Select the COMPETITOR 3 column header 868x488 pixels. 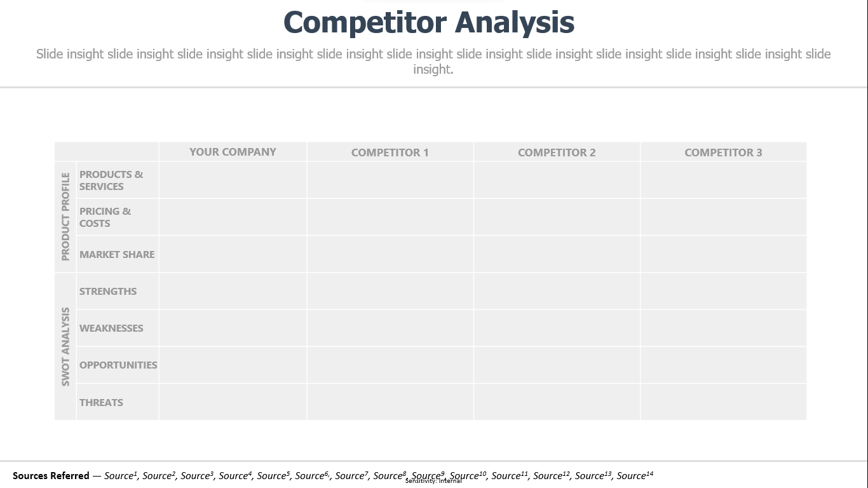point(723,152)
